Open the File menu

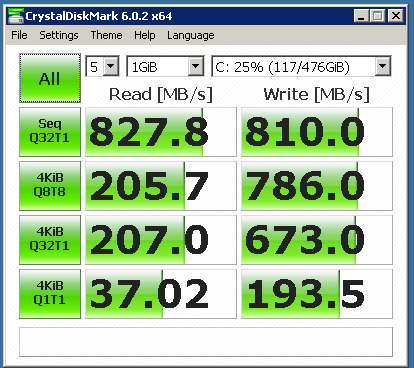pos(19,35)
